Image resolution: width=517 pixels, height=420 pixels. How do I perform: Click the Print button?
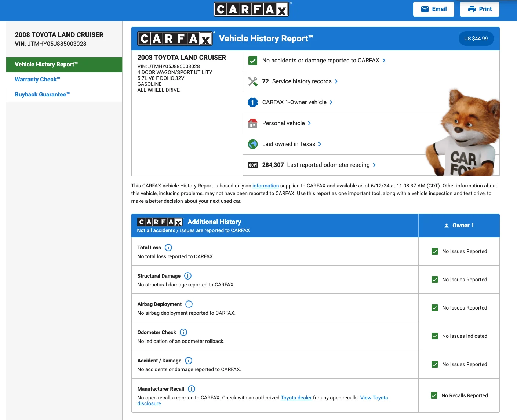coord(480,9)
